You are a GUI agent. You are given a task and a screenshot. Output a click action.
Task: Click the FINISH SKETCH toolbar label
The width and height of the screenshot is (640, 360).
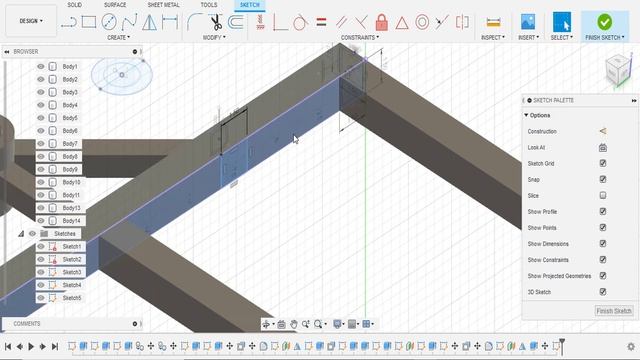pos(604,38)
